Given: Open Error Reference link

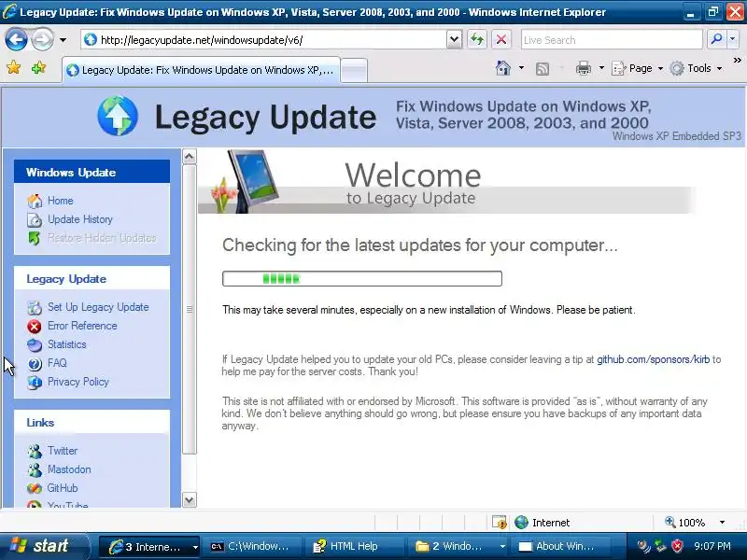Looking at the screenshot, I should coord(82,326).
